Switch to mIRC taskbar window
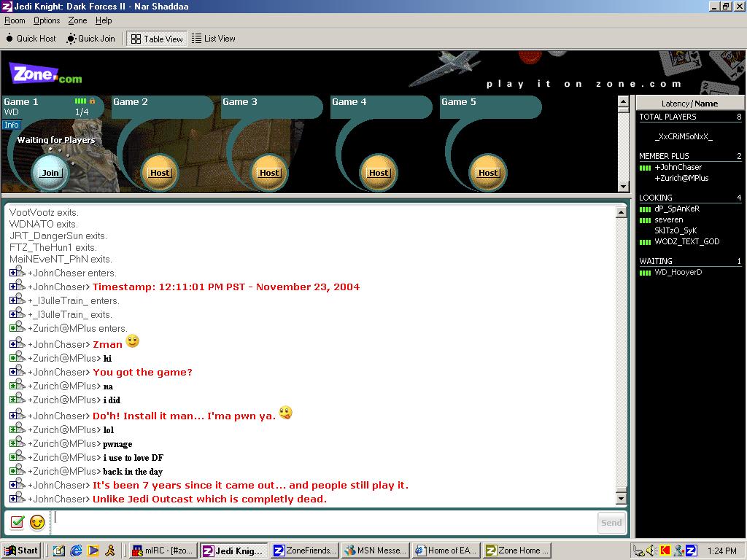747x560 pixels. tap(162, 551)
